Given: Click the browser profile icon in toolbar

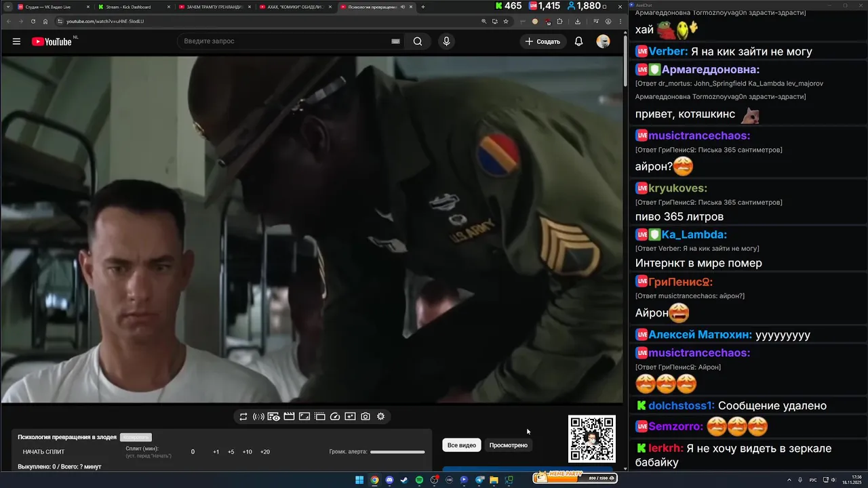Looking at the screenshot, I should point(608,21).
